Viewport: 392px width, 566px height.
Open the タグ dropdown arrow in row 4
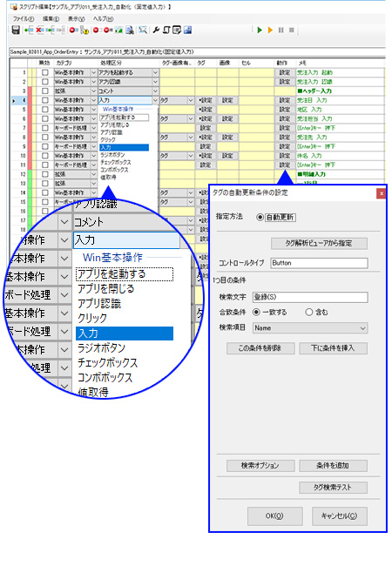tap(191, 100)
